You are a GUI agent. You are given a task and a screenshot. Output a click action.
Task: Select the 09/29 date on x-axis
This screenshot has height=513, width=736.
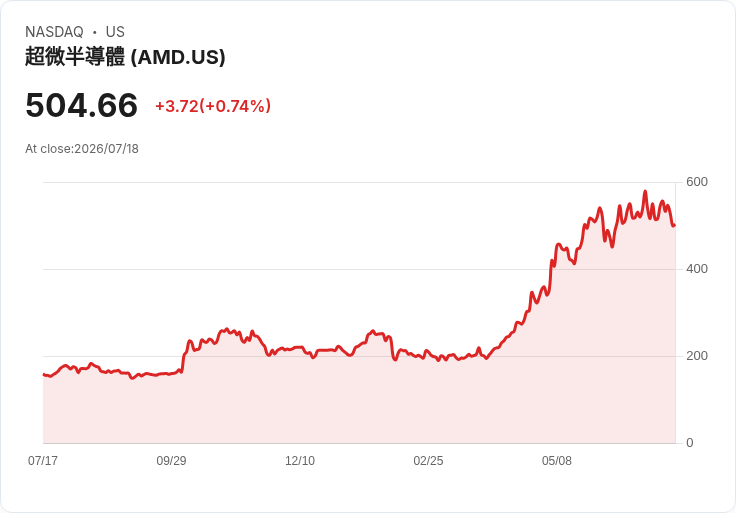tap(171, 460)
